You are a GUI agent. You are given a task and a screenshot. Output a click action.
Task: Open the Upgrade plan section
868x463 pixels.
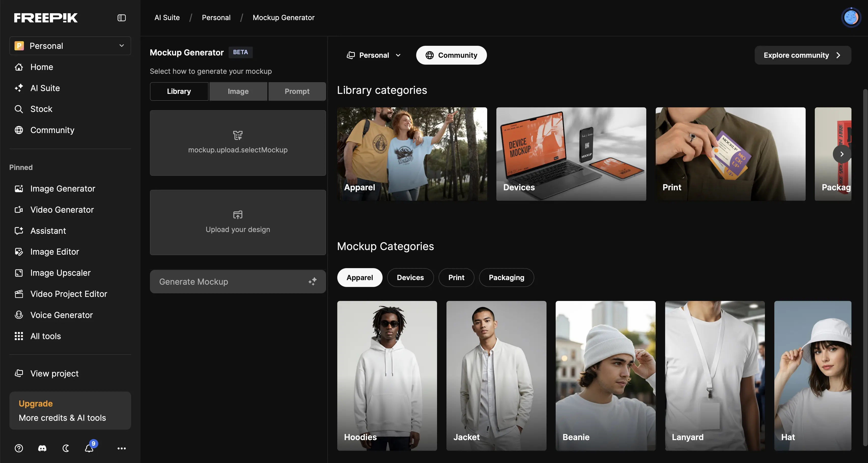click(70, 411)
